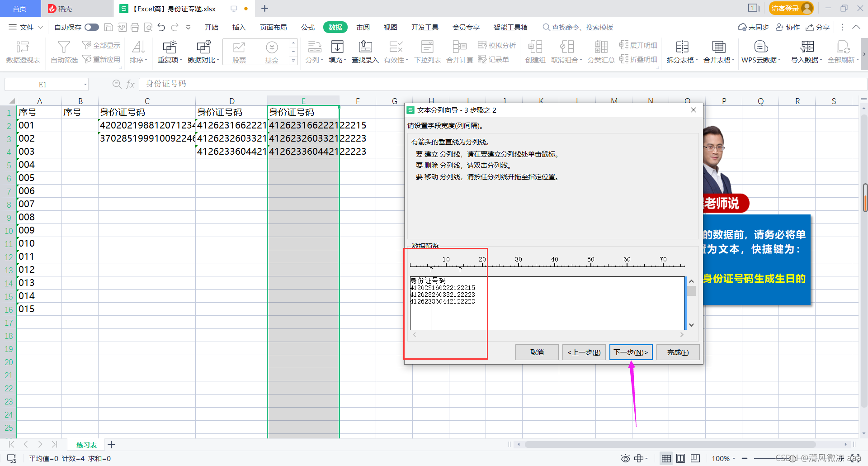868x466 pixels.
Task: Expand the data types gallery arrow
Action: coord(293,60)
